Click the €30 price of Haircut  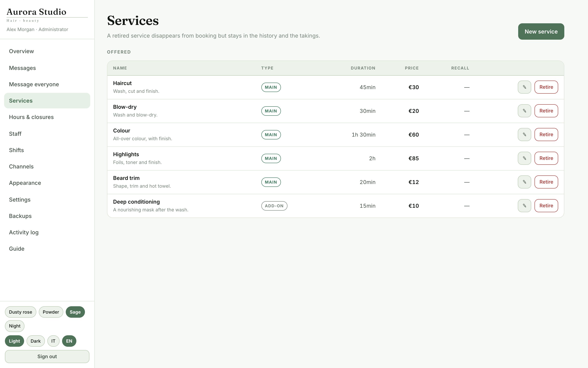414,87
